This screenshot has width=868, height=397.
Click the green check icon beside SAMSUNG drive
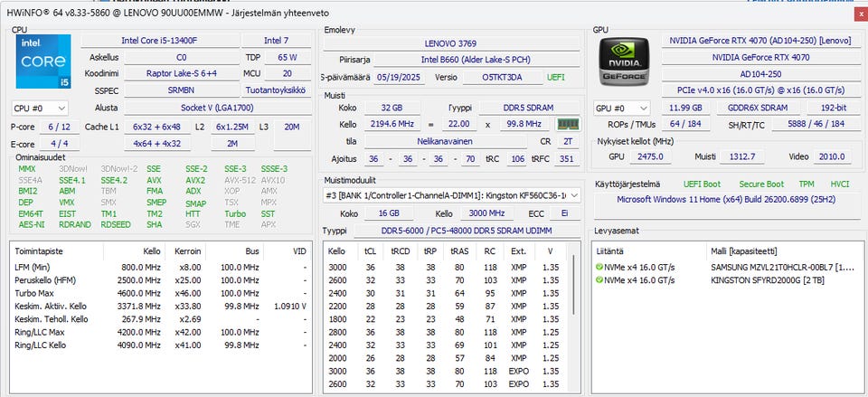coord(599,267)
